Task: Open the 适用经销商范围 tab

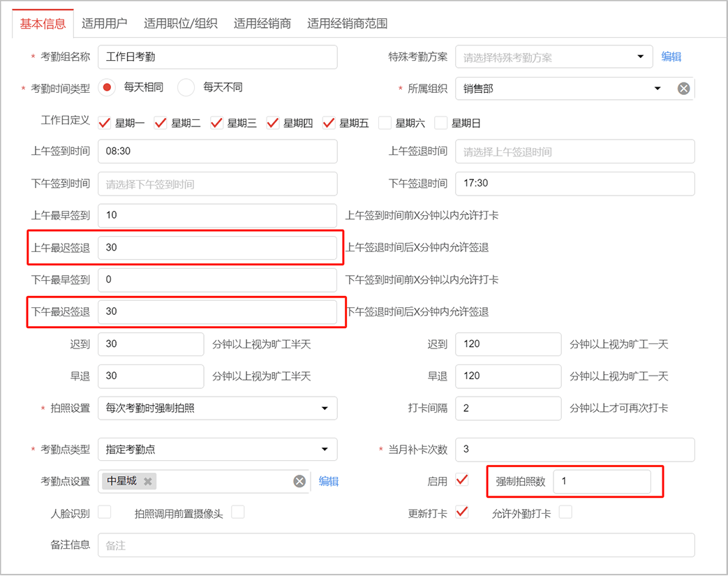Action: 347,23
